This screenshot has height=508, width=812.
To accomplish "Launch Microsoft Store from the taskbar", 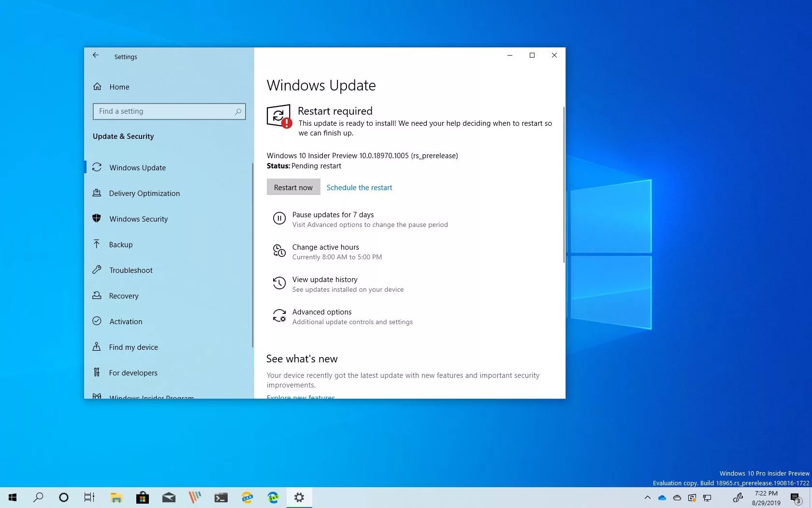I will [142, 497].
